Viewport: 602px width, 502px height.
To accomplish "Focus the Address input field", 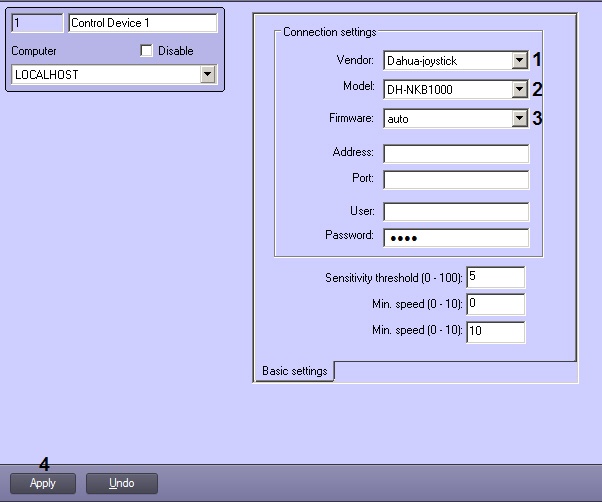I will [455, 153].
